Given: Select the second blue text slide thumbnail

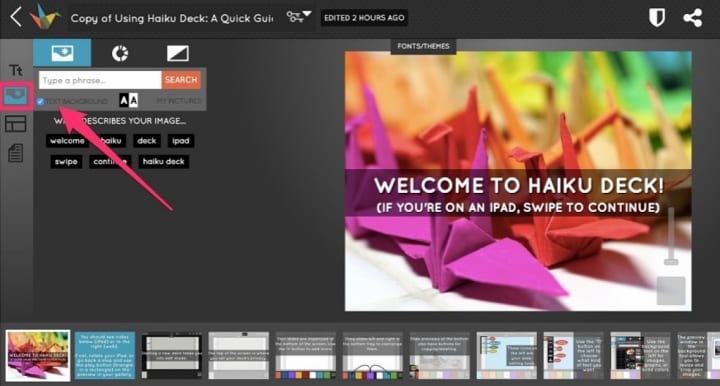Looking at the screenshot, I should (x=105, y=356).
